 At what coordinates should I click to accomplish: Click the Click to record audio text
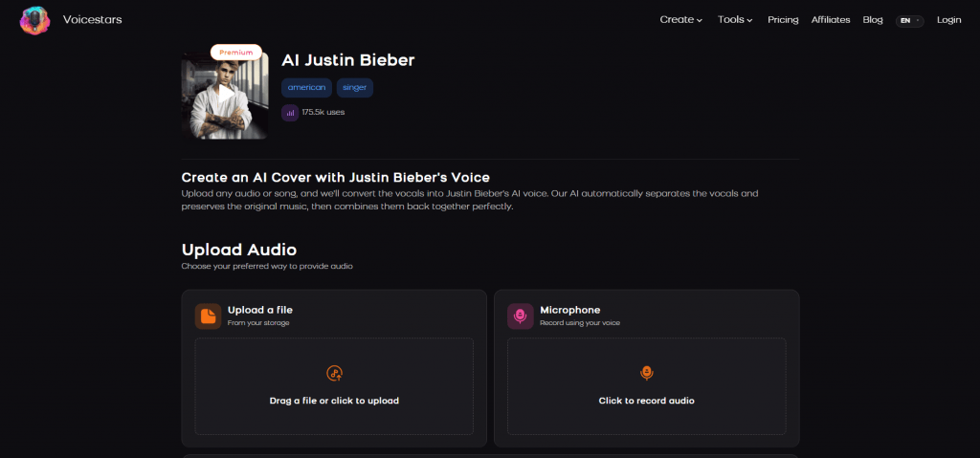[x=647, y=401]
